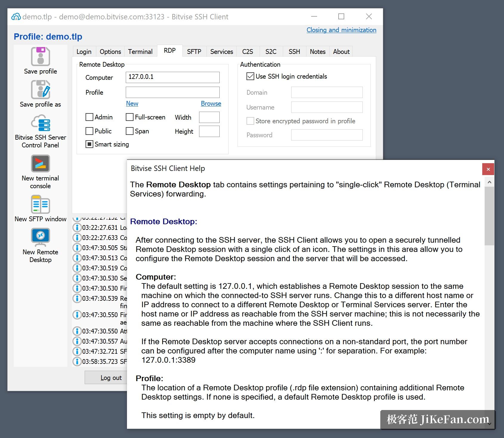Toggle Store encrypted password in profile

pos(250,121)
